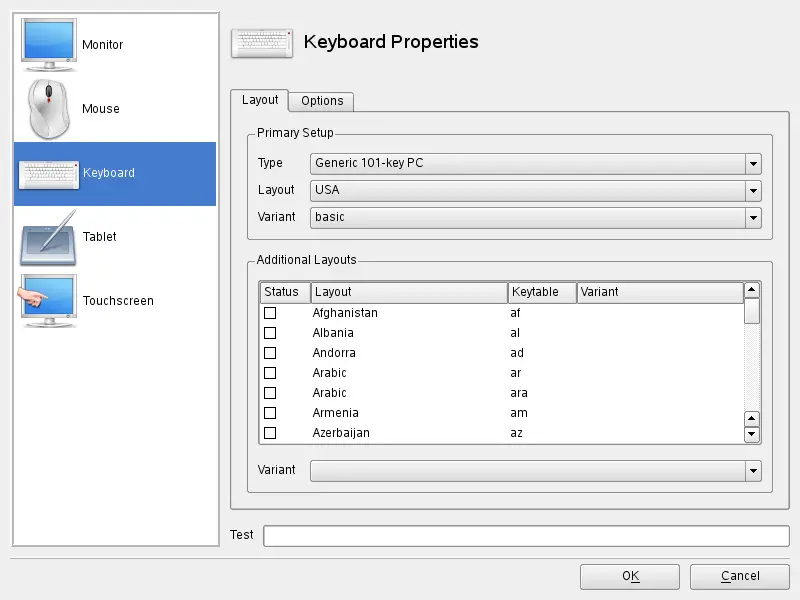Click the Keyboard icon in sidebar
This screenshot has width=800, height=600.
50,172
